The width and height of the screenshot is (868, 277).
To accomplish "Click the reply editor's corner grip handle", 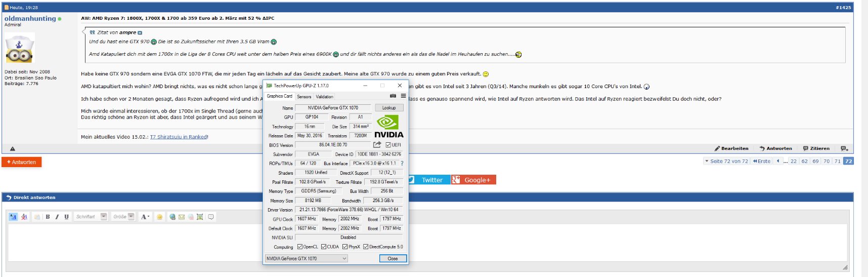I will click(845, 267).
